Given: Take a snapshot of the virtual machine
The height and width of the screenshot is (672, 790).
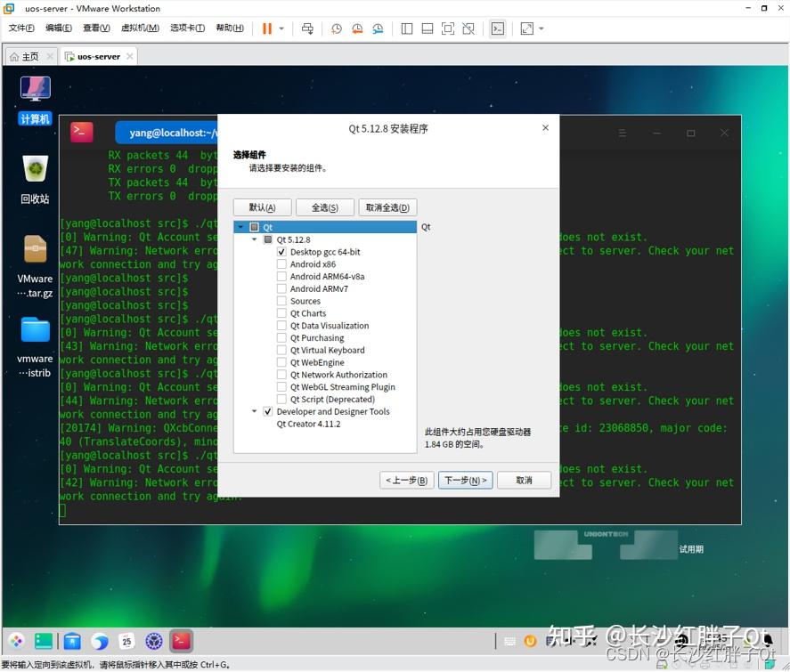Looking at the screenshot, I should [x=336, y=28].
